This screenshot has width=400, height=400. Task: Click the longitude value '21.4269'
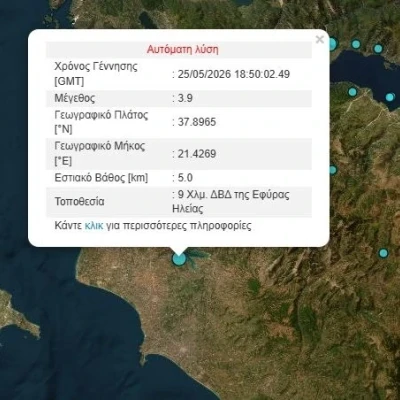197,154
